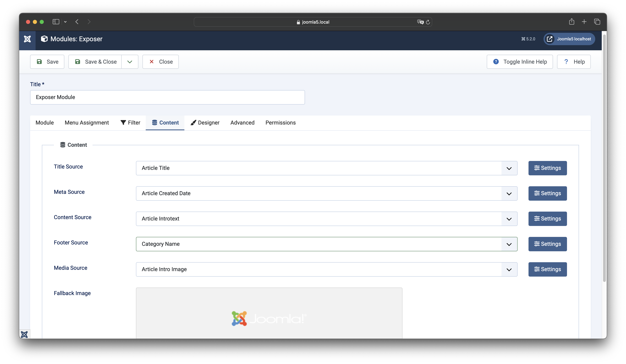Open the sidebar options chevron in Safari

pos(65,22)
